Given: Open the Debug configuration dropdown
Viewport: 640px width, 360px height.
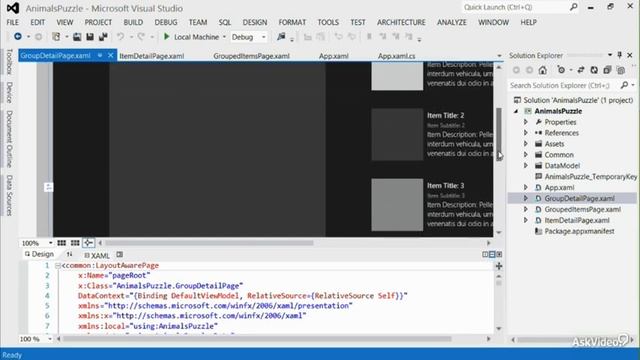Looking at the screenshot, I should click(x=264, y=37).
